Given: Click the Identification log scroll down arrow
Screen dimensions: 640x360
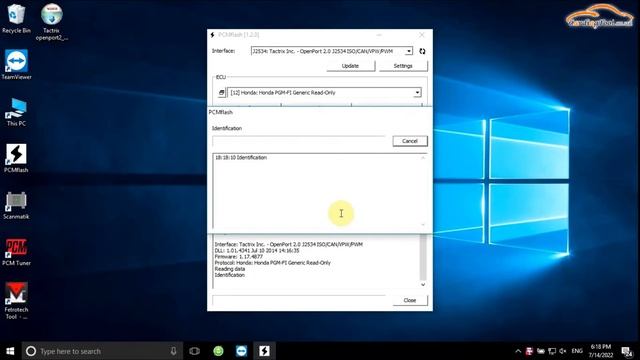Looking at the screenshot, I should point(423,224).
